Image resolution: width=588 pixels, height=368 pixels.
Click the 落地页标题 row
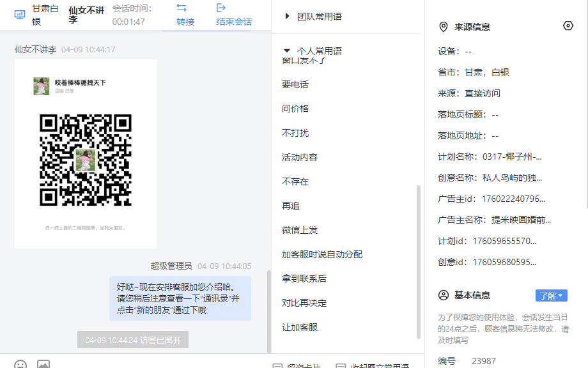pos(468,114)
